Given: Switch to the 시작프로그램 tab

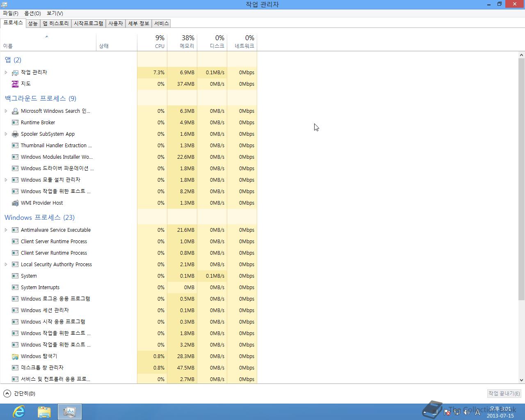Looking at the screenshot, I should tap(89, 23).
